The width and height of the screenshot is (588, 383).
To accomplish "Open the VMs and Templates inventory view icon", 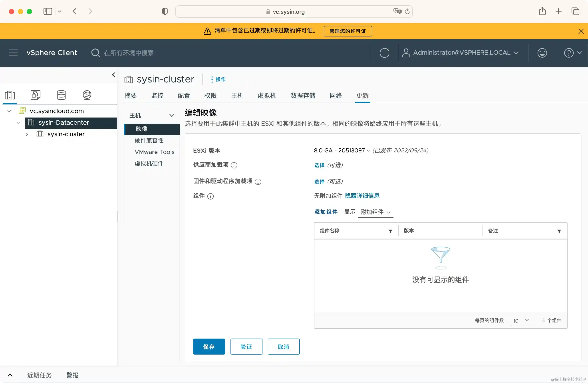I will (x=35, y=95).
